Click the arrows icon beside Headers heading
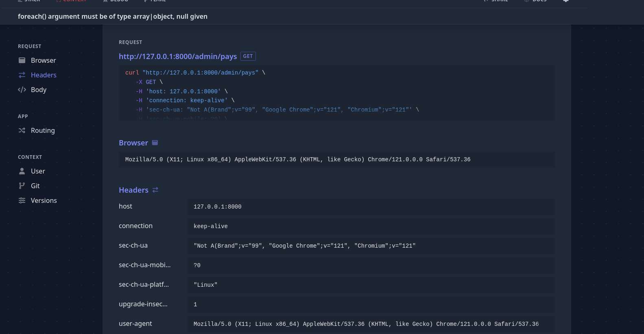This screenshot has height=334, width=644. [155, 190]
